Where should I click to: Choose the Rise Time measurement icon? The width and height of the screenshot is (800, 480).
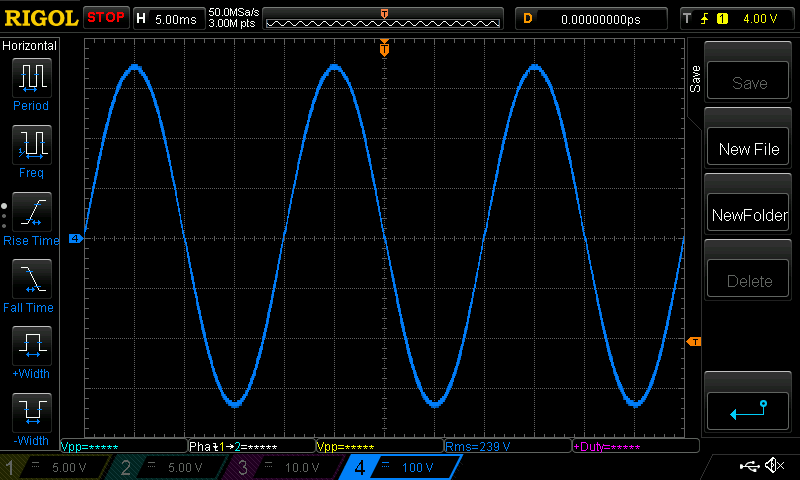(31, 212)
